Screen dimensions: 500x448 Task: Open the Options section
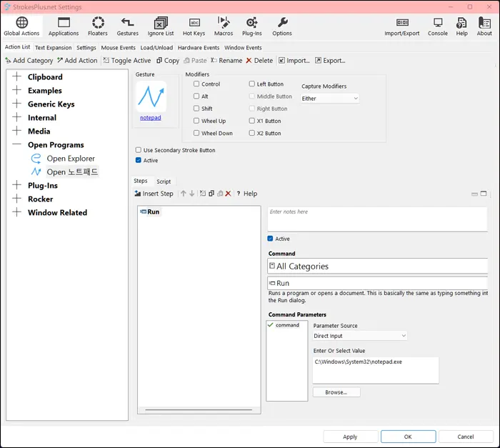click(x=282, y=26)
